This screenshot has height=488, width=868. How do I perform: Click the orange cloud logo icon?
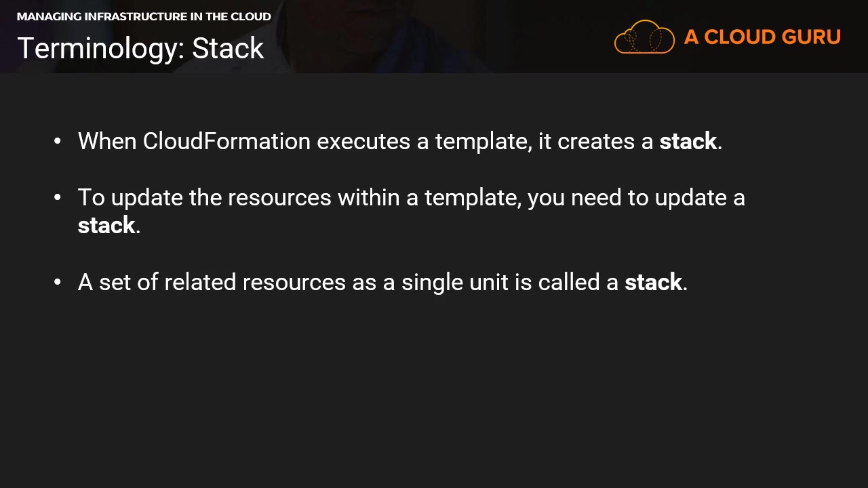point(644,37)
